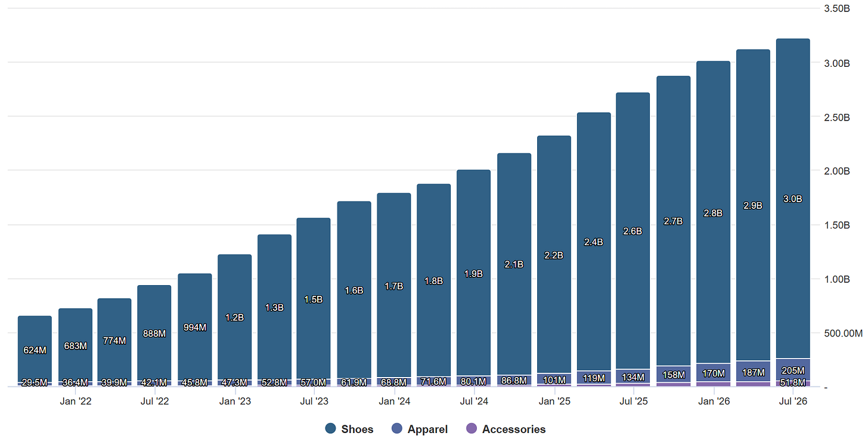
Task: Click the 51.8M Accessories value label
Action: (x=793, y=382)
